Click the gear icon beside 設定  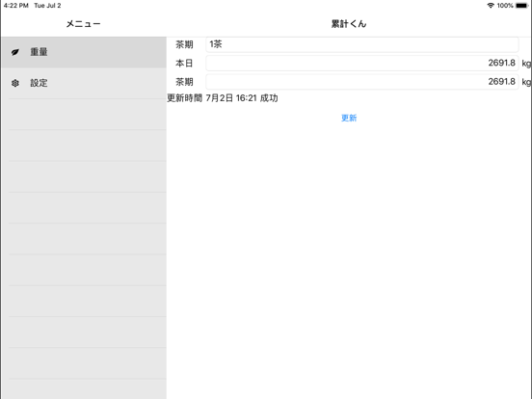[15, 83]
